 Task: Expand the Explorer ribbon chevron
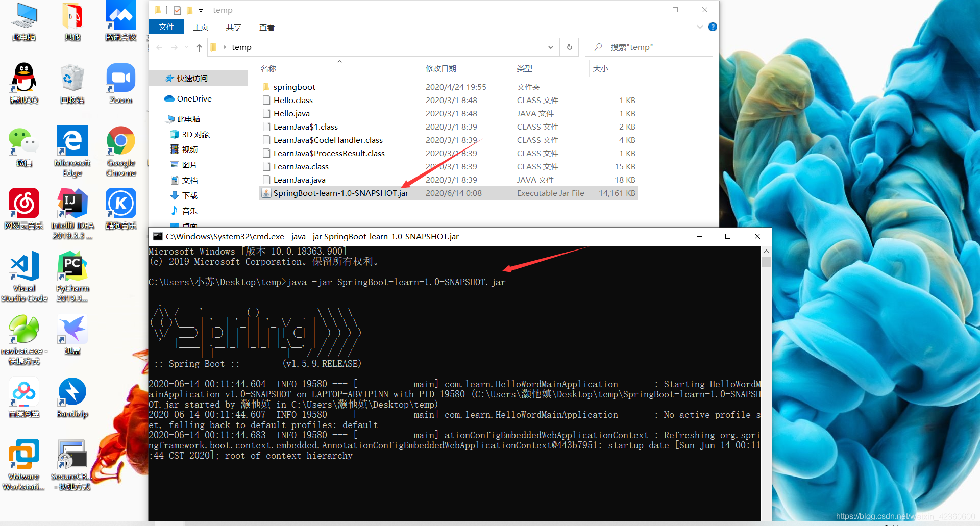700,27
